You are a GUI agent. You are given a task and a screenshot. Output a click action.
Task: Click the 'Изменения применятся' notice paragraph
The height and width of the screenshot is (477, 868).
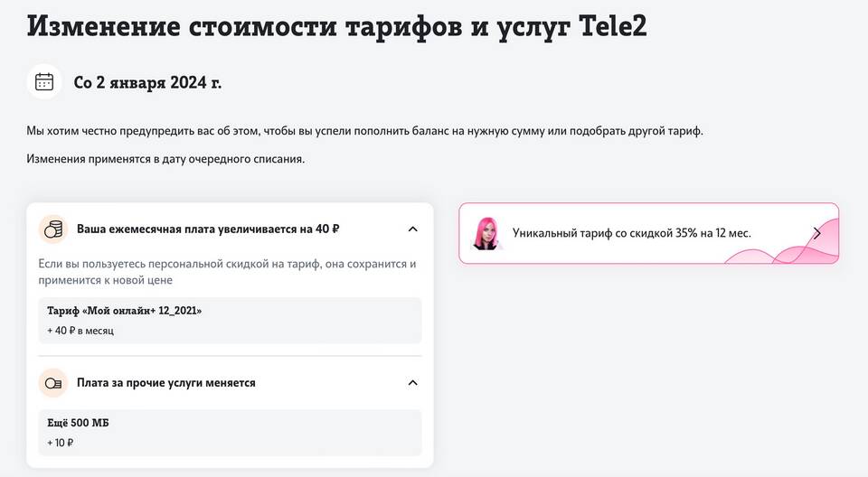[x=165, y=159]
